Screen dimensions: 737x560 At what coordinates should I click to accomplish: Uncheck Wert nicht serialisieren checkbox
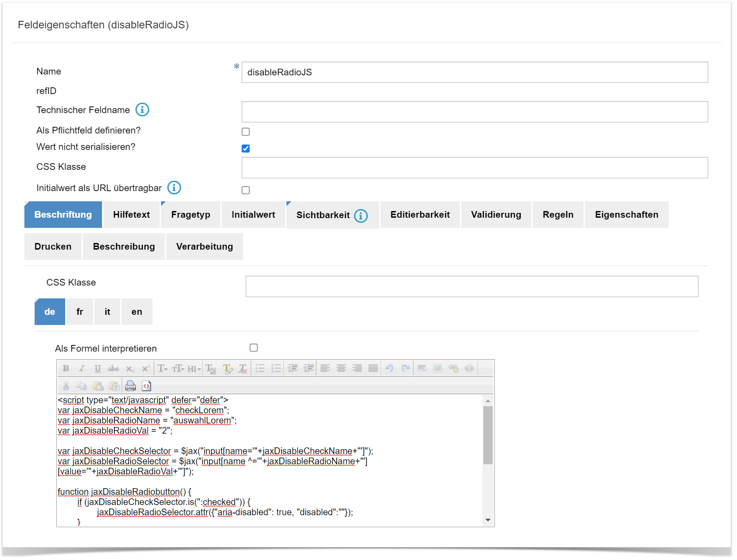246,149
